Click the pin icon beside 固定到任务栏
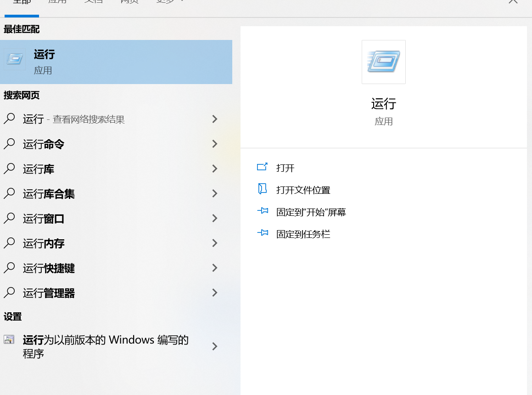Viewport: 532px width, 395px height. (x=263, y=233)
